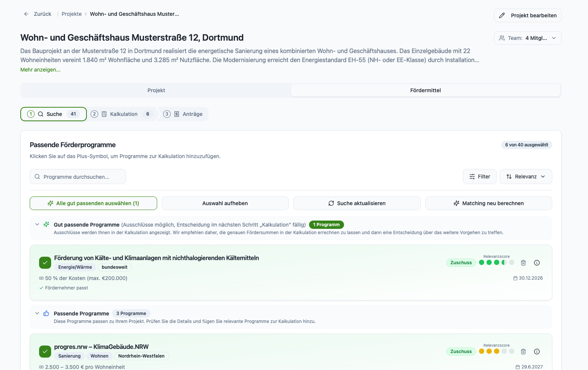
Task: Open Förderung von Kälte- und Klimaanlagen title
Action: tap(156, 258)
